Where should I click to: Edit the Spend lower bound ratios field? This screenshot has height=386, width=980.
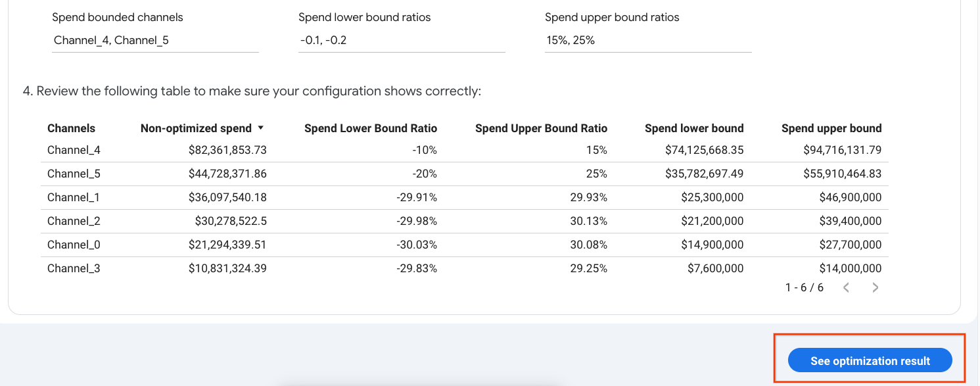coord(401,40)
